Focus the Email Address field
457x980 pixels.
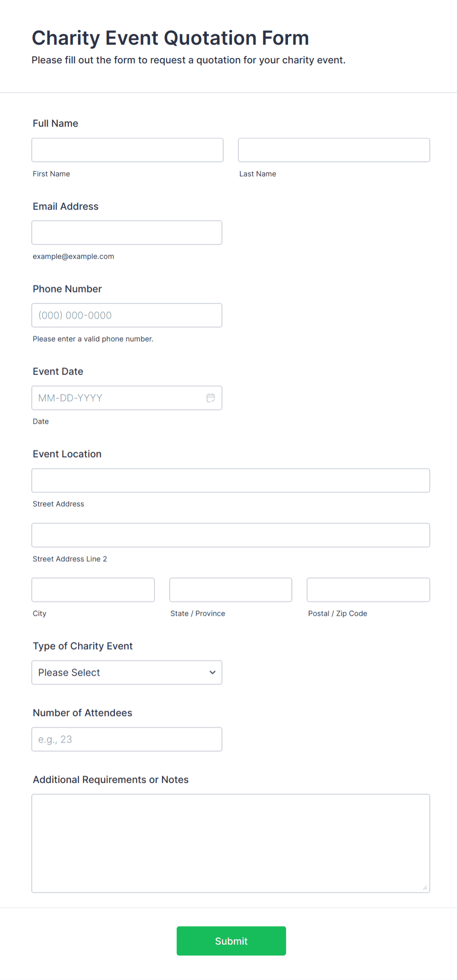click(x=127, y=232)
